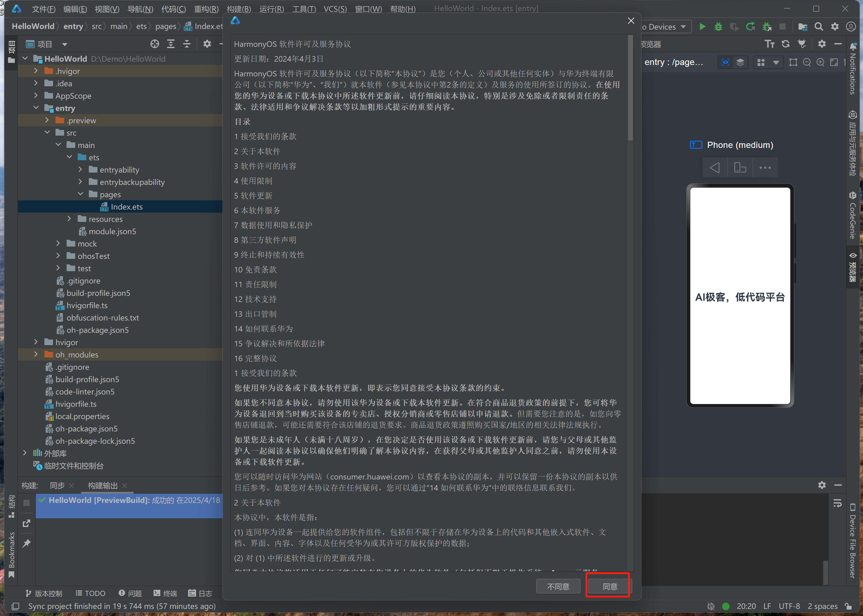The width and height of the screenshot is (863, 616).
Task: Collapse the entry module folder
Action: tap(36, 108)
